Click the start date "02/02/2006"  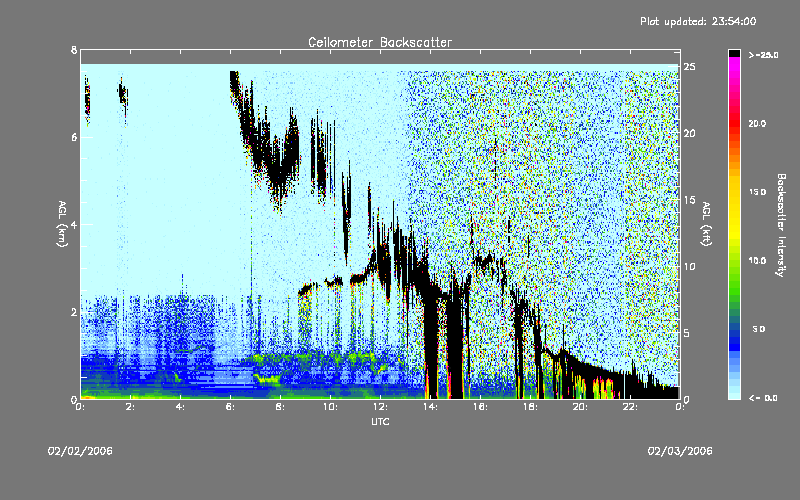pyautogui.click(x=80, y=451)
